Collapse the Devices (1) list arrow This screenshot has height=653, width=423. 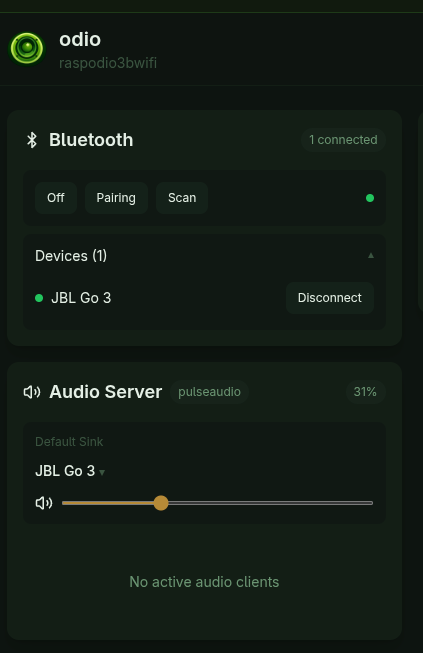(x=371, y=256)
